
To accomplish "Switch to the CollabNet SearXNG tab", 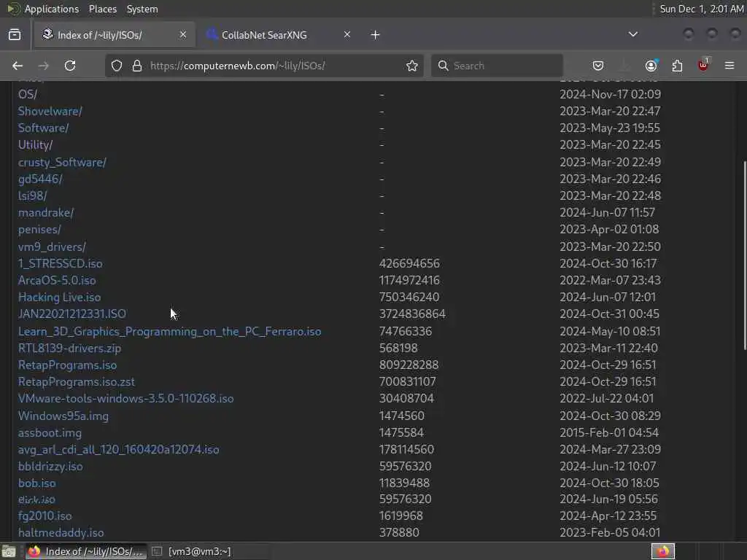I will 276,35.
